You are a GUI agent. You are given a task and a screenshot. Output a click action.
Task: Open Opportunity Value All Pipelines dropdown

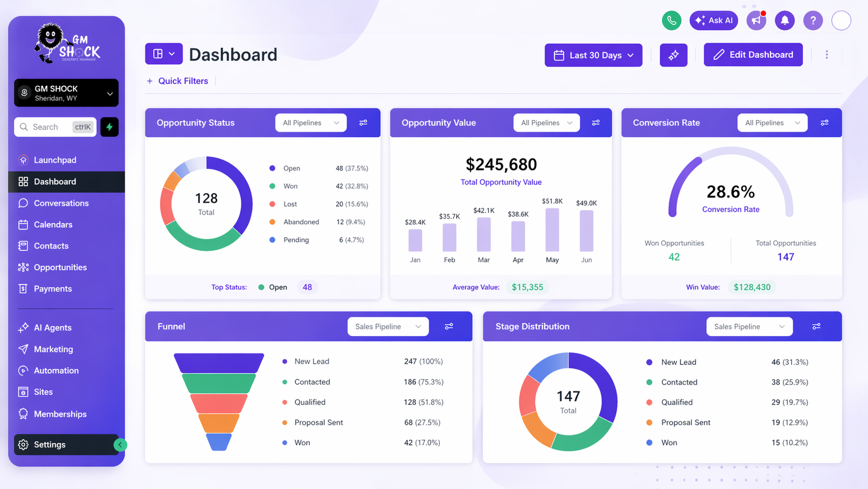click(x=546, y=123)
